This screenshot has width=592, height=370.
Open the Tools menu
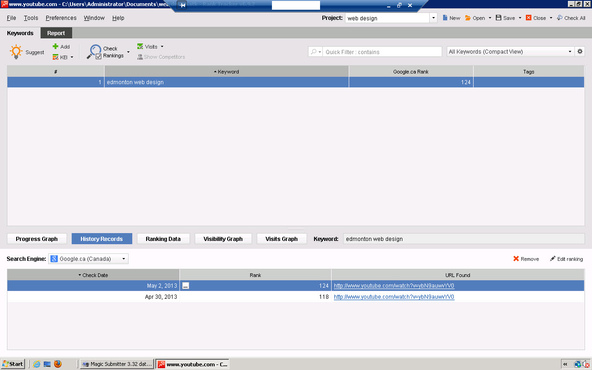31,18
